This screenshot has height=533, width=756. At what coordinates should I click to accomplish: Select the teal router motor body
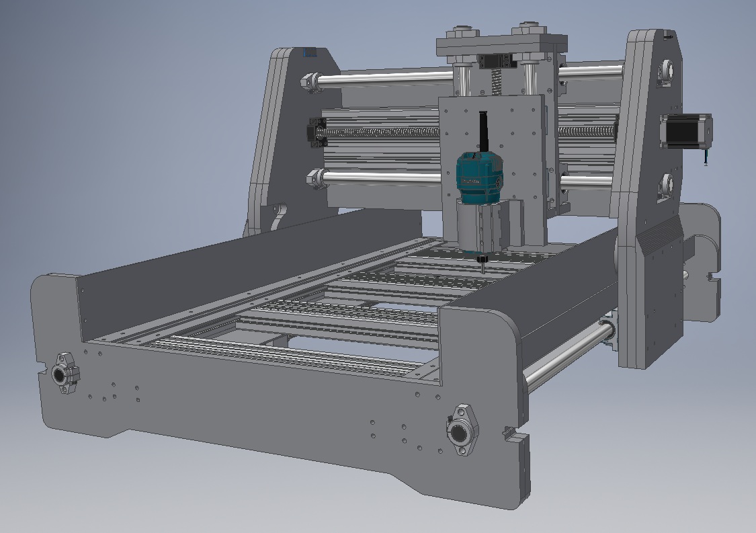click(x=479, y=177)
